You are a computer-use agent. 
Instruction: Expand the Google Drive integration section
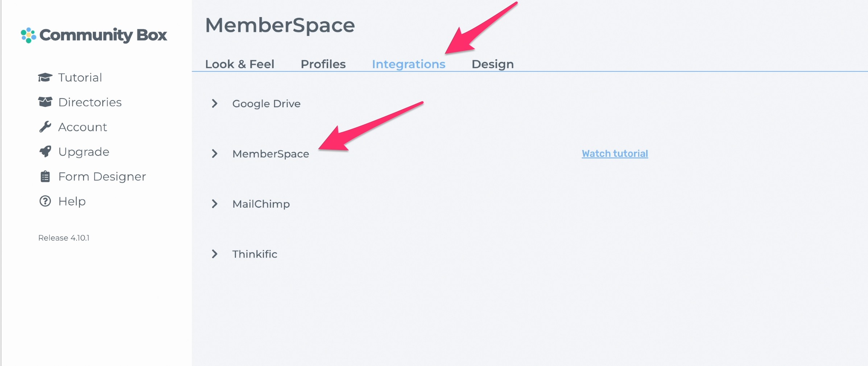pyautogui.click(x=266, y=104)
